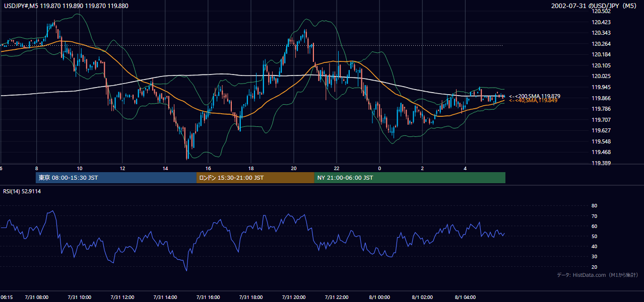
Task: Click the 40 SMA 119.849 label
Action: pyautogui.click(x=533, y=101)
